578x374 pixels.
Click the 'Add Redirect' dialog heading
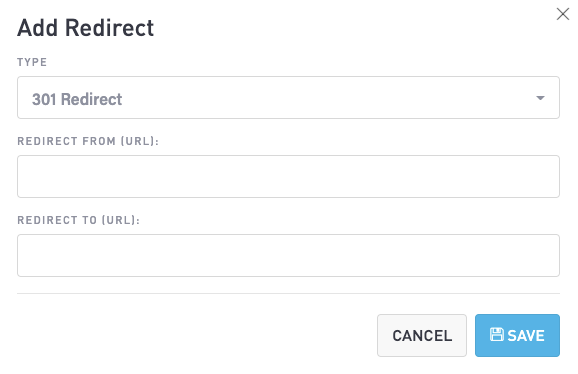click(x=86, y=28)
